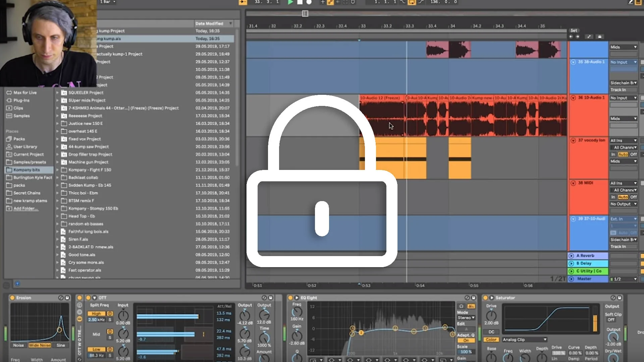Select Wide Noise mode in Erosion

tap(40, 345)
